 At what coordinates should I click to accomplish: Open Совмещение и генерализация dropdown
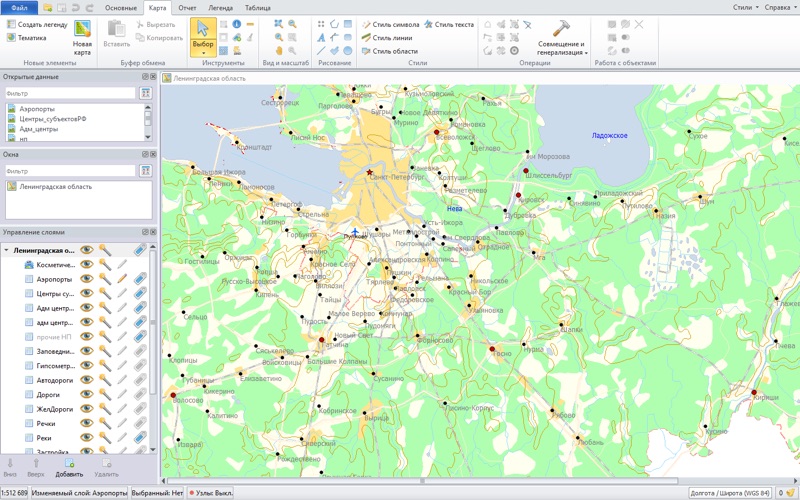(562, 38)
